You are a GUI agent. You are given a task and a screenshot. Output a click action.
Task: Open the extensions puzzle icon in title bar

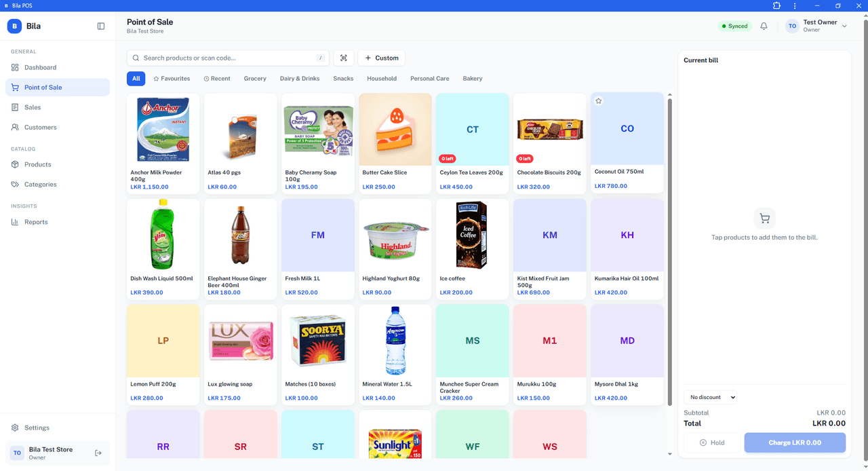[x=777, y=6]
